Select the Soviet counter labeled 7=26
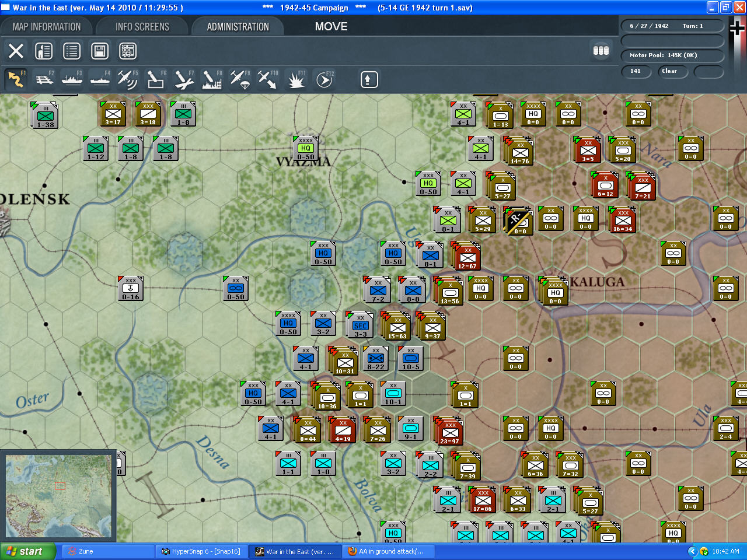The width and height of the screenshot is (747, 560). [x=378, y=429]
